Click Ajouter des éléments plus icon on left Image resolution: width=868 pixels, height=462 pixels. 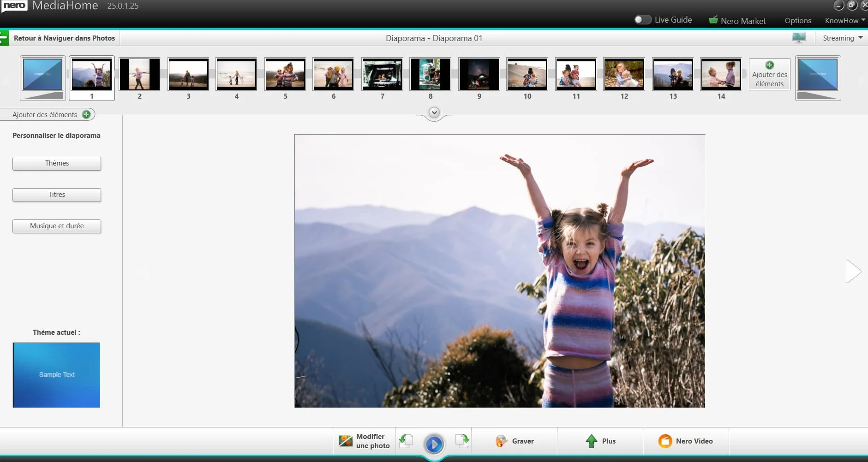(86, 114)
